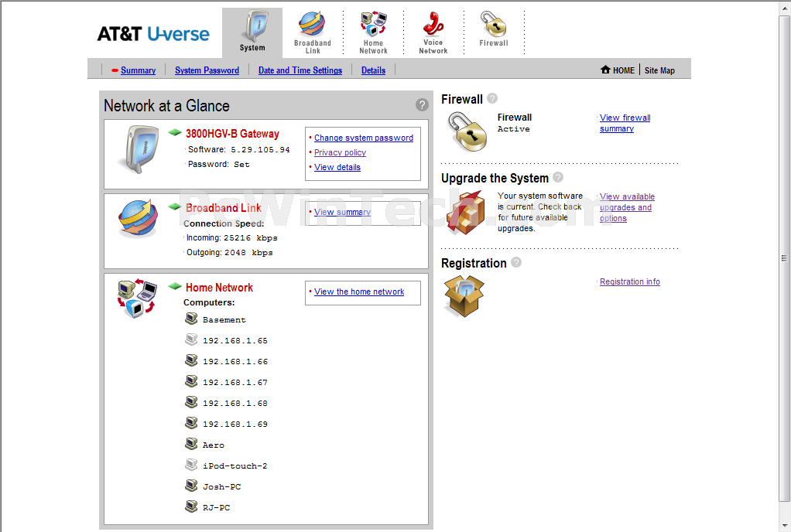Click the Broadband Link heading

(x=224, y=207)
